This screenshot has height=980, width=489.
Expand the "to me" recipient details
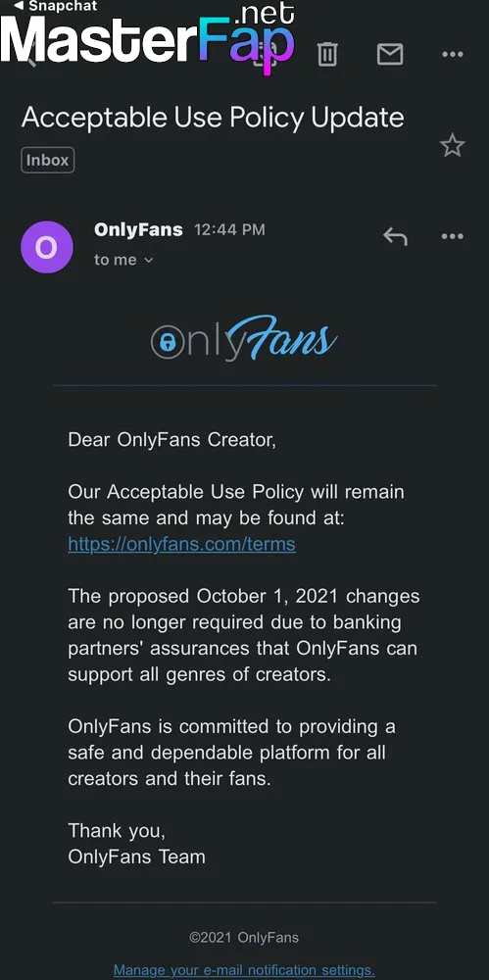pyautogui.click(x=123, y=260)
